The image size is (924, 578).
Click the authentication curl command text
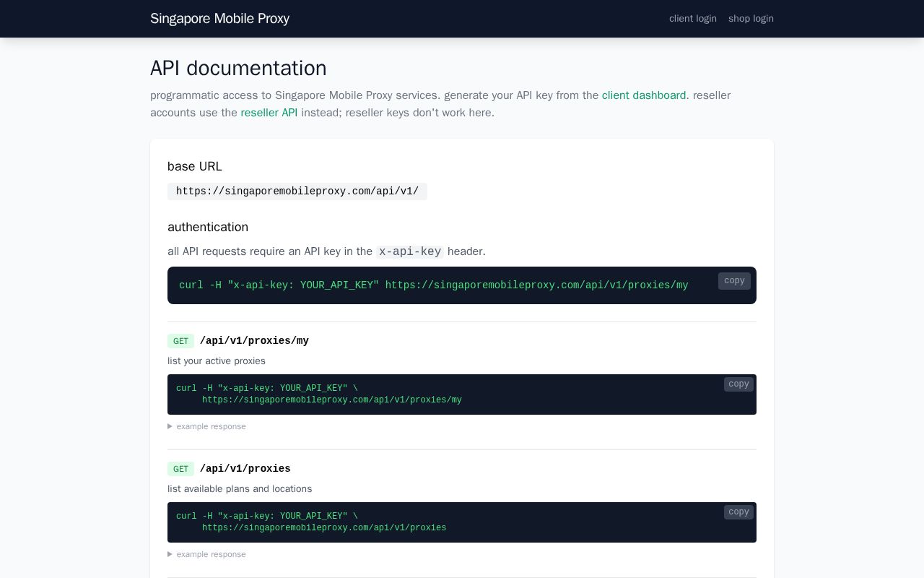coord(433,285)
